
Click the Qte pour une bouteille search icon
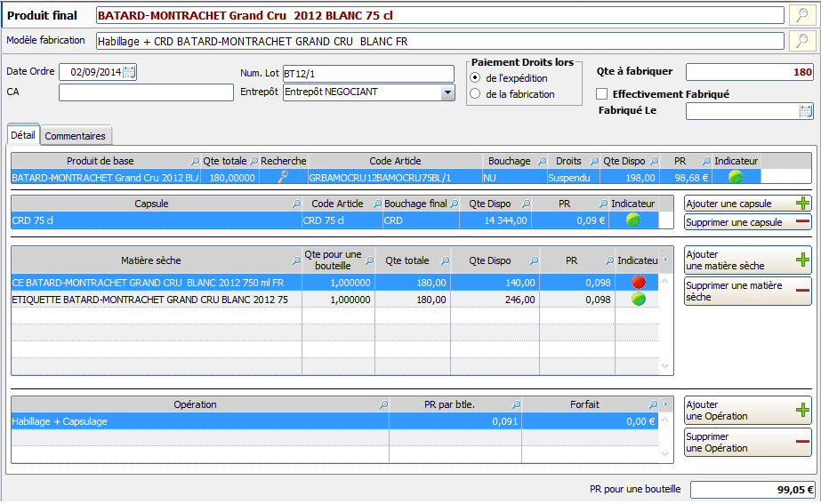tap(370, 260)
